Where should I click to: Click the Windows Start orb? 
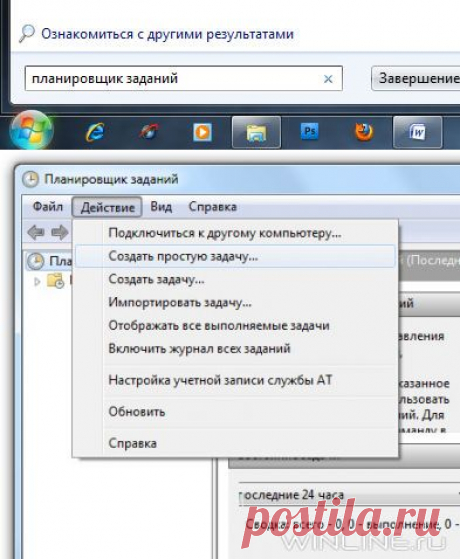pos(31,130)
